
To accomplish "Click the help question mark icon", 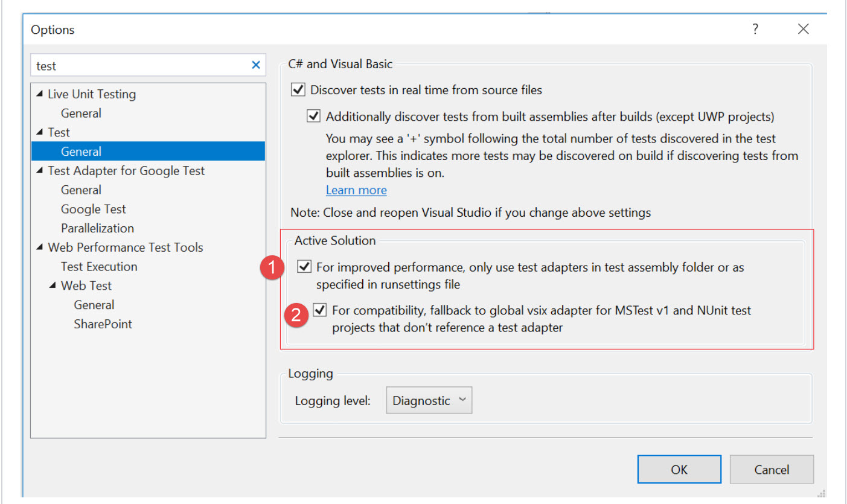I will click(x=755, y=29).
